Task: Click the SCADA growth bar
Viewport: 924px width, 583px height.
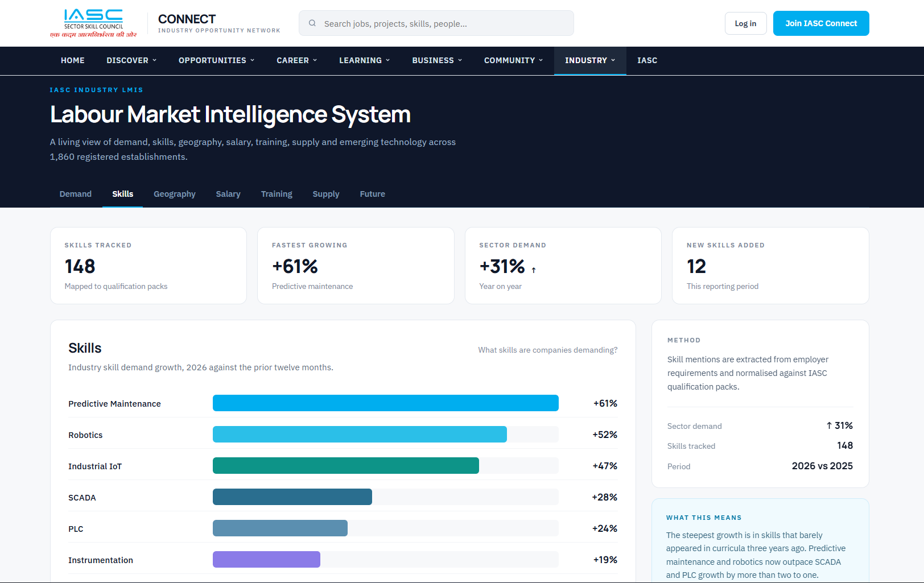Action: (292, 497)
